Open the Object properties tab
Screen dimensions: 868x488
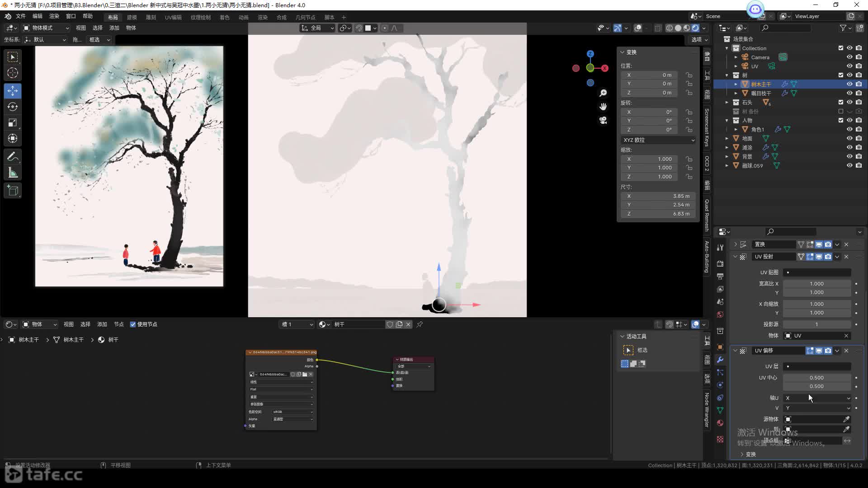click(x=720, y=347)
